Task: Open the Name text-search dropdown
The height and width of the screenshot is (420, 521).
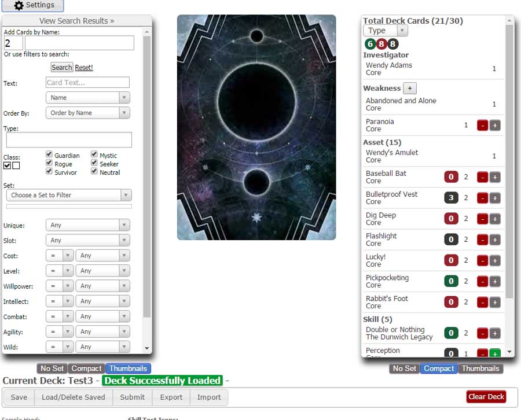Action: (x=88, y=98)
